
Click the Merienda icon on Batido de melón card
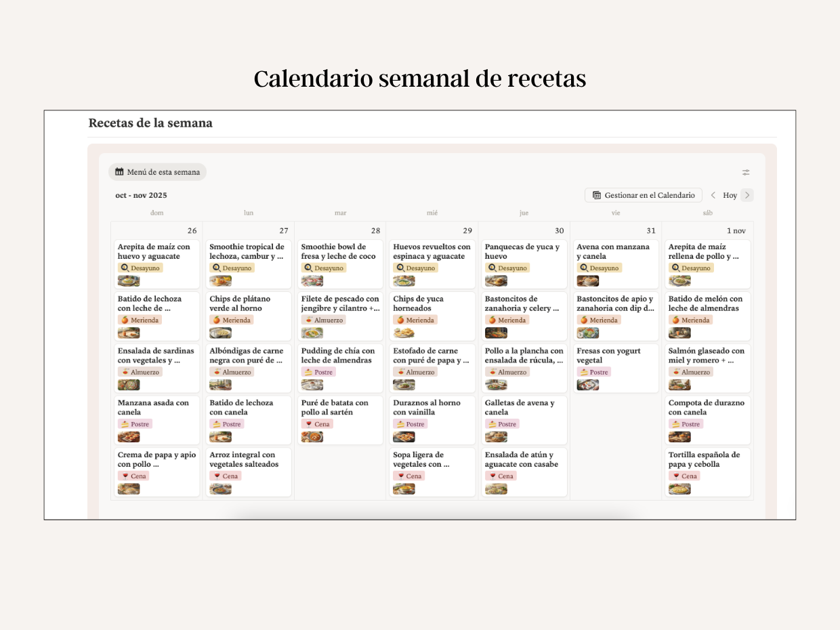[x=676, y=320]
